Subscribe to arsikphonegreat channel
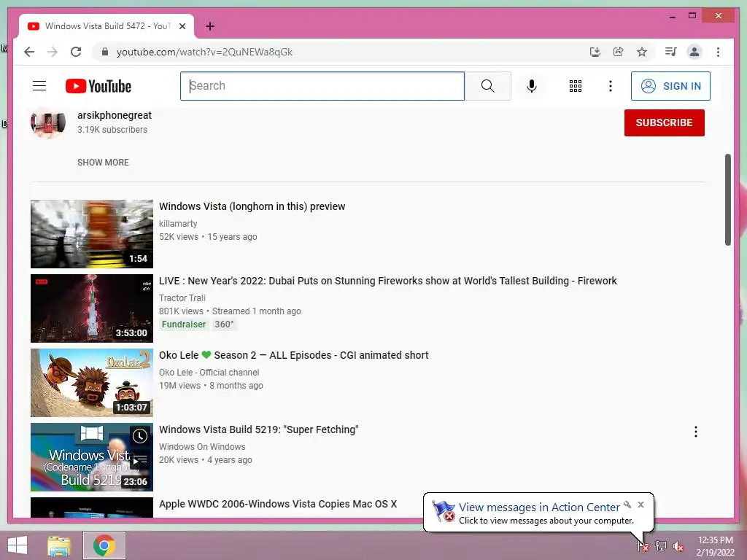This screenshot has height=560, width=747. point(664,122)
